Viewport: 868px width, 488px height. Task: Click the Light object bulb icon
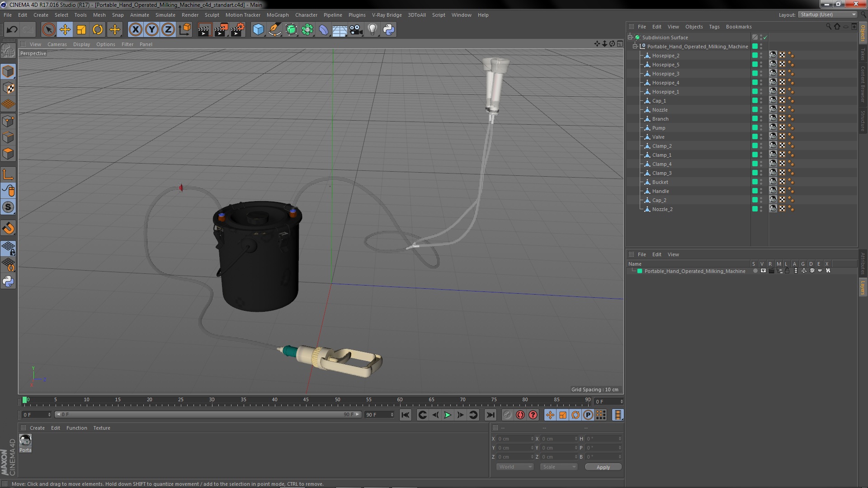click(x=372, y=30)
